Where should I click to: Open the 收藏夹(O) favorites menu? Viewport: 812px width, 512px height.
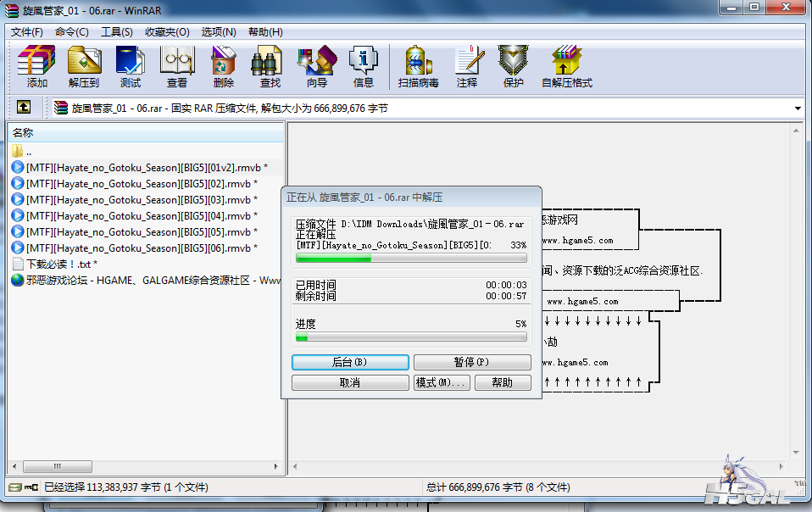click(x=167, y=32)
